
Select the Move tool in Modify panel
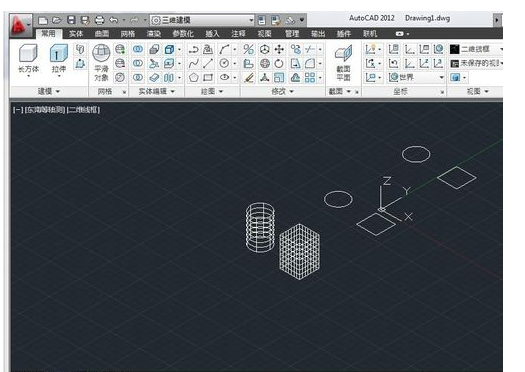point(279,50)
